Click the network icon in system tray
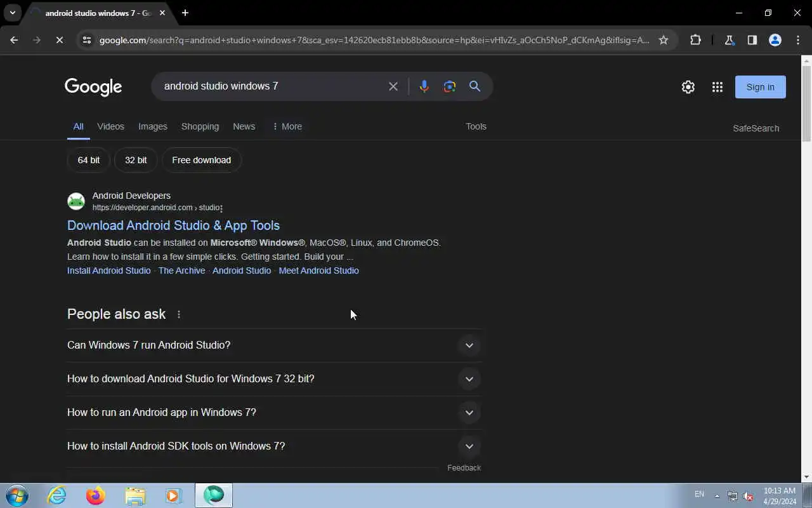The height and width of the screenshot is (508, 812). click(733, 495)
